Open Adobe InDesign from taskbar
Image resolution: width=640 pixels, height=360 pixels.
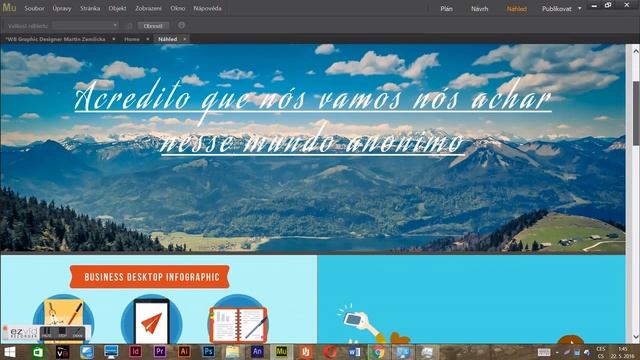click(x=136, y=352)
